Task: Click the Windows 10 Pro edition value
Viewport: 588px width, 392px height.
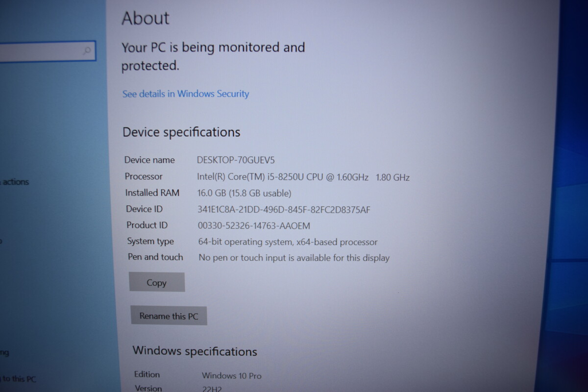Action: 231,376
